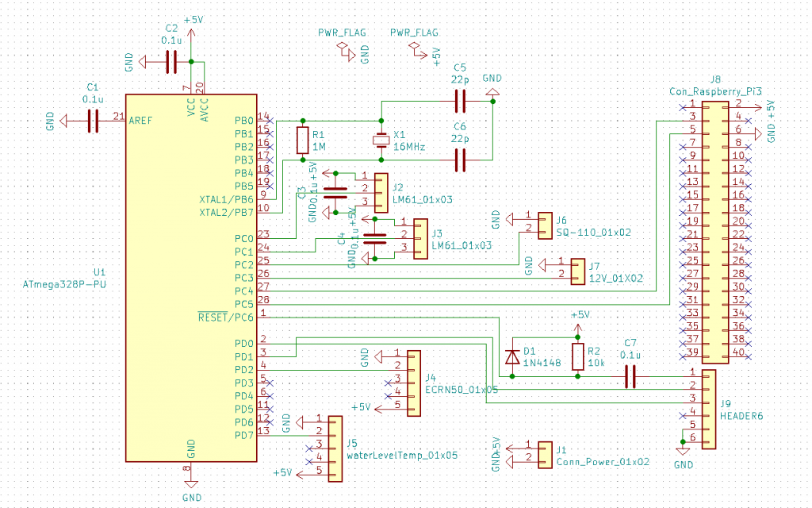Select the 10k resistor R2

tap(578, 354)
